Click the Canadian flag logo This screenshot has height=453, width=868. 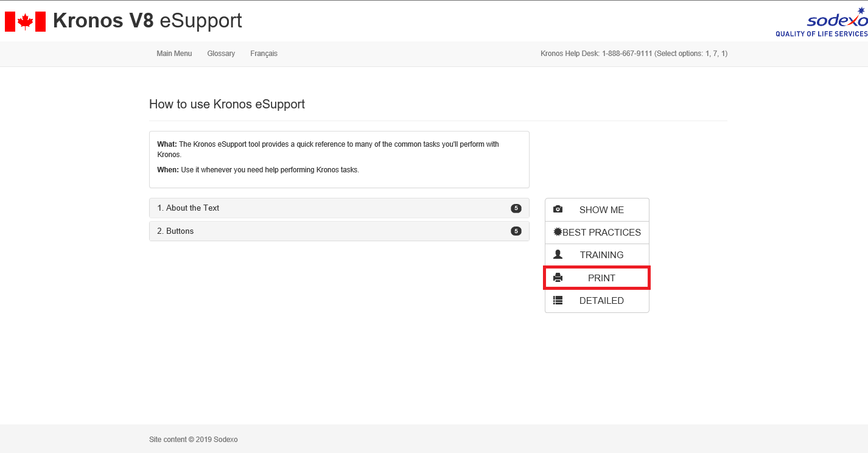(25, 21)
